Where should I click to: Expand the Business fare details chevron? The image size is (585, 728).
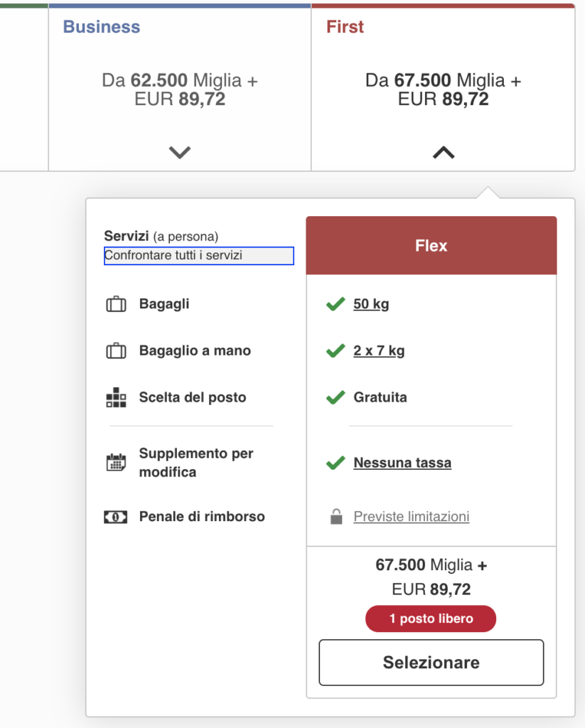(x=180, y=151)
